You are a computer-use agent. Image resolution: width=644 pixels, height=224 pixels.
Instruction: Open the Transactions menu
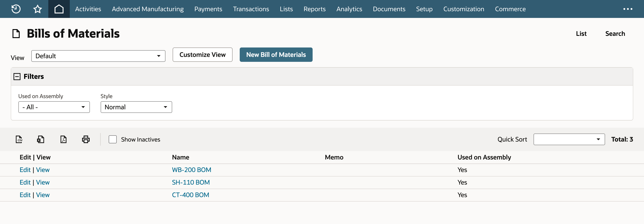[x=251, y=9]
